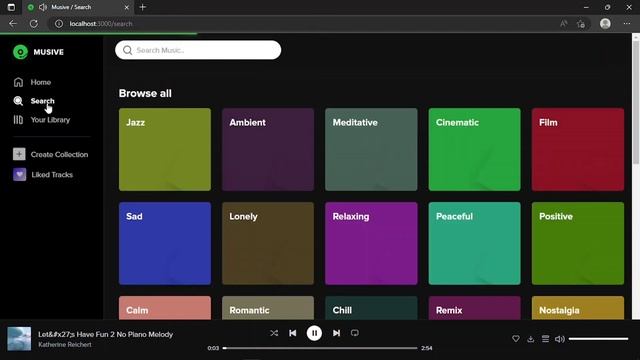Like the current track with heart icon
The width and height of the screenshot is (640, 360).
516,339
